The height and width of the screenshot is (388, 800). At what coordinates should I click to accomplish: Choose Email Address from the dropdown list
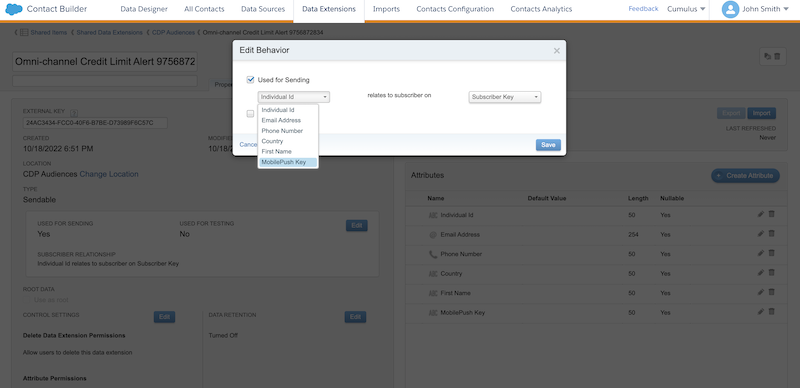[288, 120]
